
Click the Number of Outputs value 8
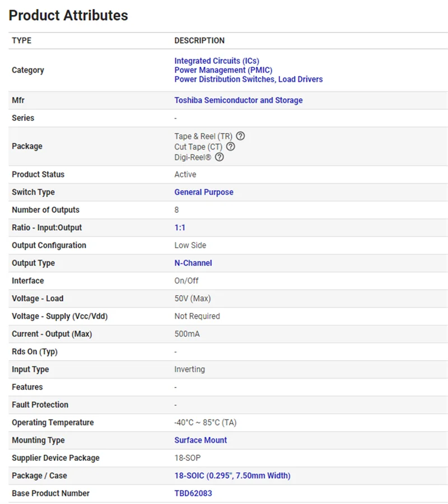(x=176, y=209)
